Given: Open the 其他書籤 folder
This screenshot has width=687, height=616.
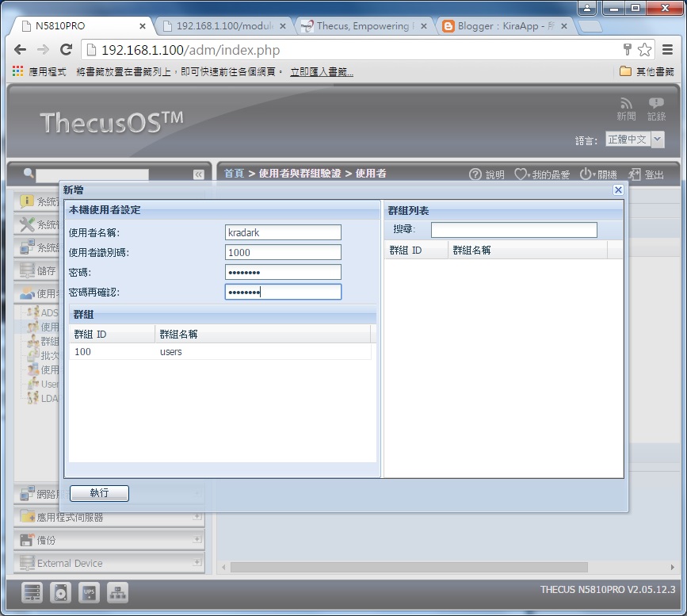Looking at the screenshot, I should [647, 71].
